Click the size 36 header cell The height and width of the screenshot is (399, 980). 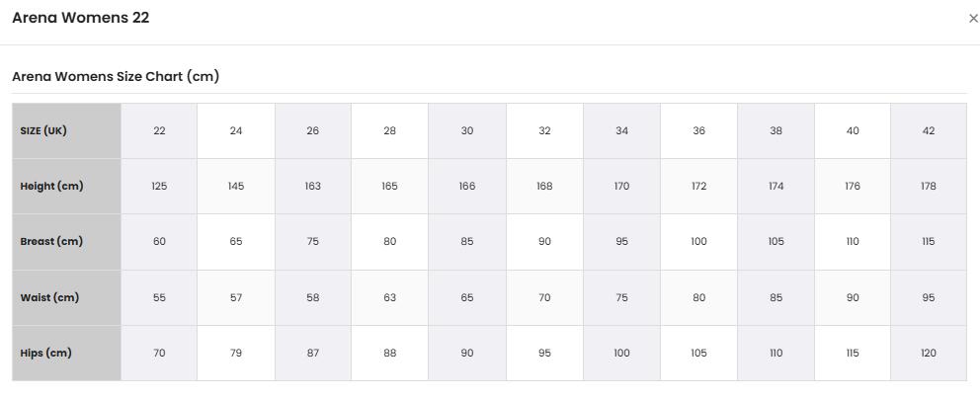(698, 130)
